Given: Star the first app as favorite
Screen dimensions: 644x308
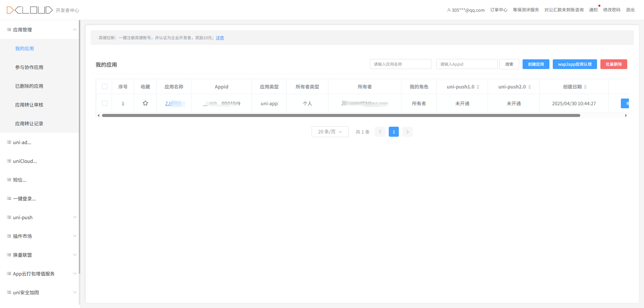Looking at the screenshot, I should click(145, 103).
